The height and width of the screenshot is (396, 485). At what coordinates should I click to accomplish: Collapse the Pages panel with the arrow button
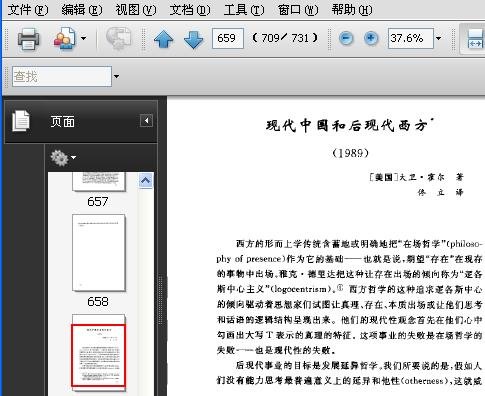[146, 121]
